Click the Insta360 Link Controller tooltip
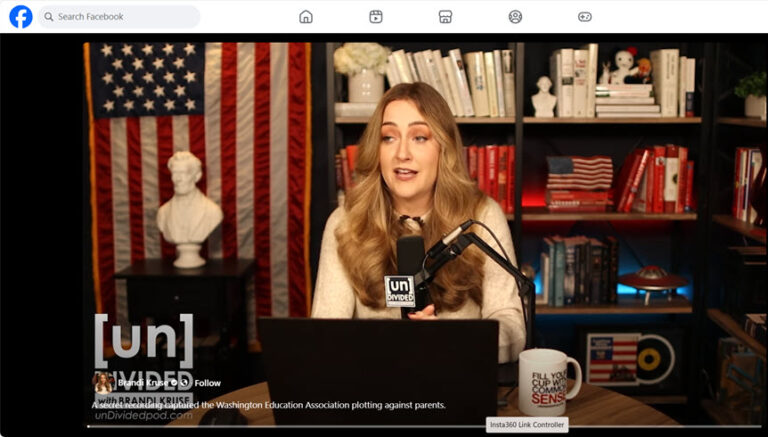The image size is (768, 437). [x=527, y=425]
